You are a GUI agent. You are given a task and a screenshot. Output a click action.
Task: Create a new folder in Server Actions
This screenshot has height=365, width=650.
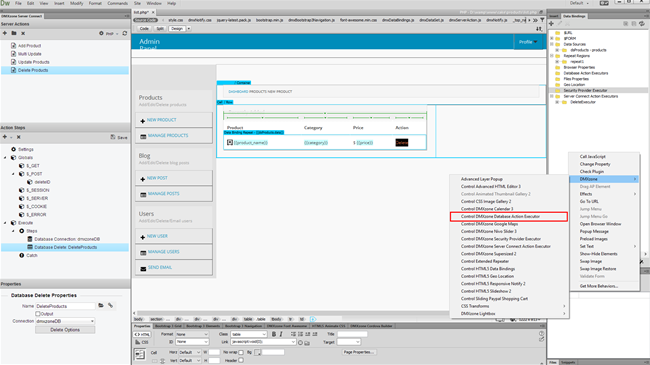click(14, 33)
